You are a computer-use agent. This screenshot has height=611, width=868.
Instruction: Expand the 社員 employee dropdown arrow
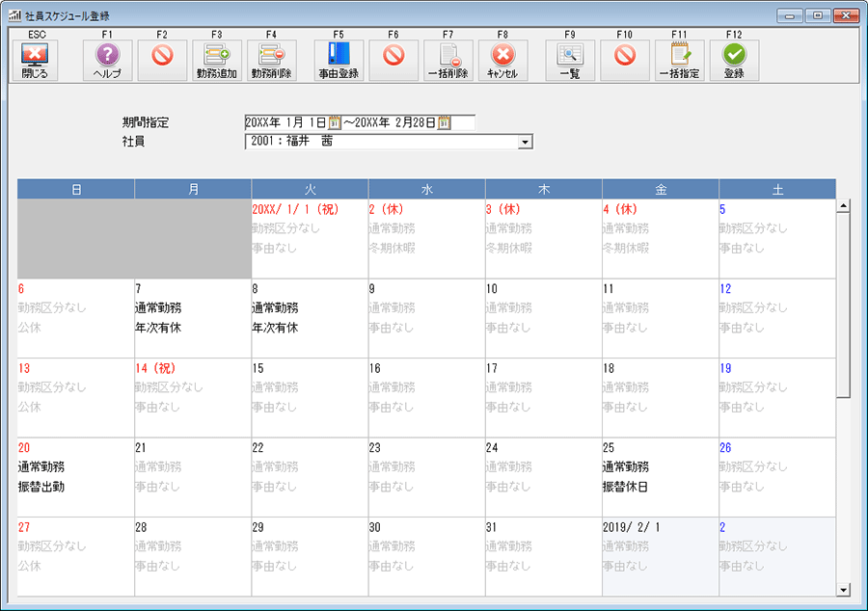(x=525, y=142)
